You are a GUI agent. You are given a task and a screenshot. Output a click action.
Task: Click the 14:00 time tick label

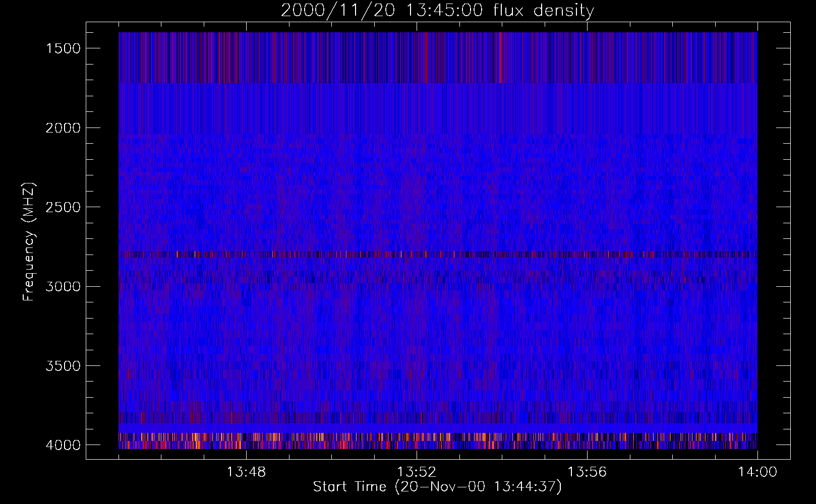(x=757, y=472)
